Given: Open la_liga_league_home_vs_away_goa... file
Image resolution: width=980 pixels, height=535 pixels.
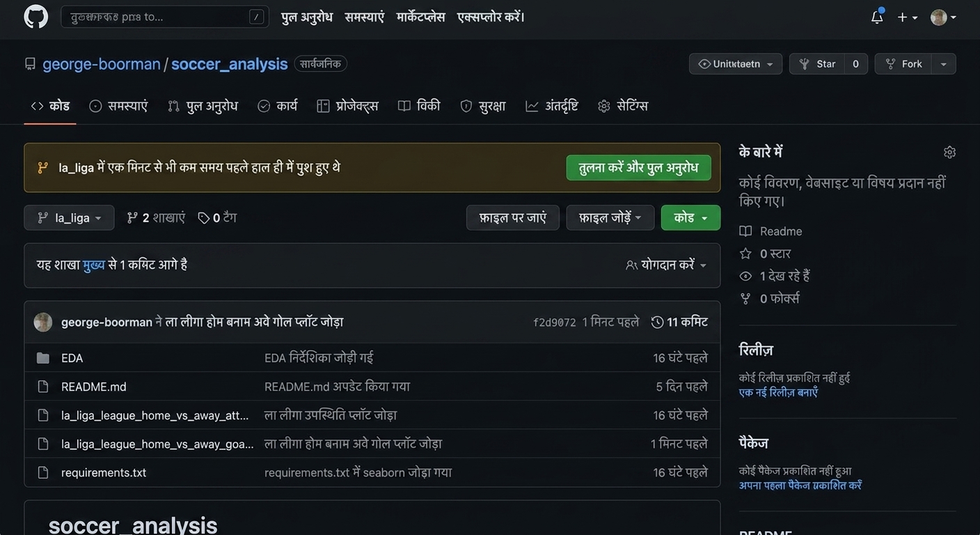Looking at the screenshot, I should point(157,444).
